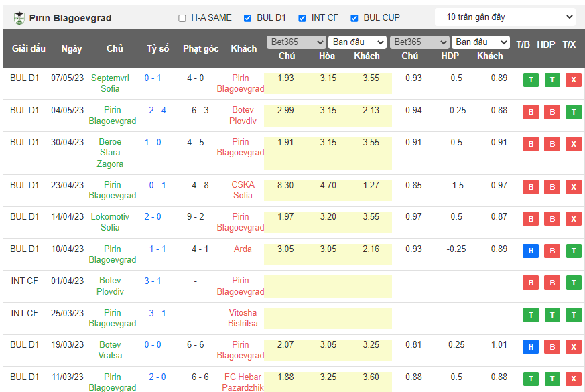Uncheck the BUL CUP checkbox
The height and width of the screenshot is (392, 585).
pos(354,18)
